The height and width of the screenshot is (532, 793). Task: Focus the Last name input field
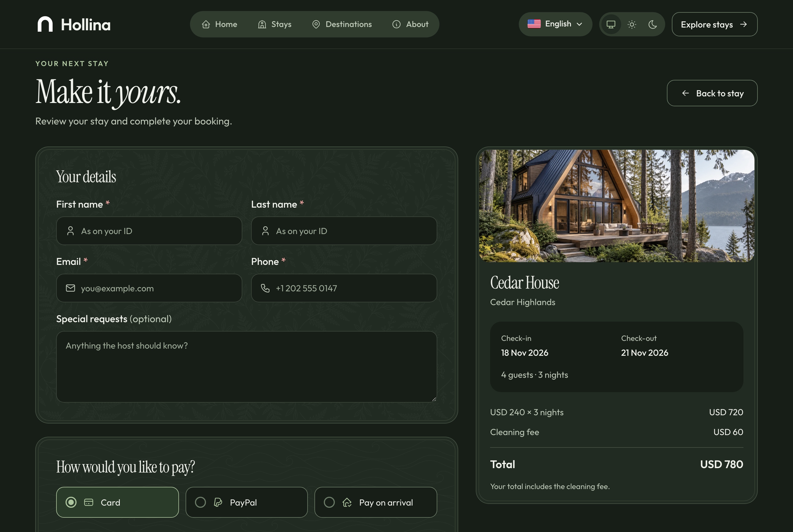pyautogui.click(x=344, y=231)
